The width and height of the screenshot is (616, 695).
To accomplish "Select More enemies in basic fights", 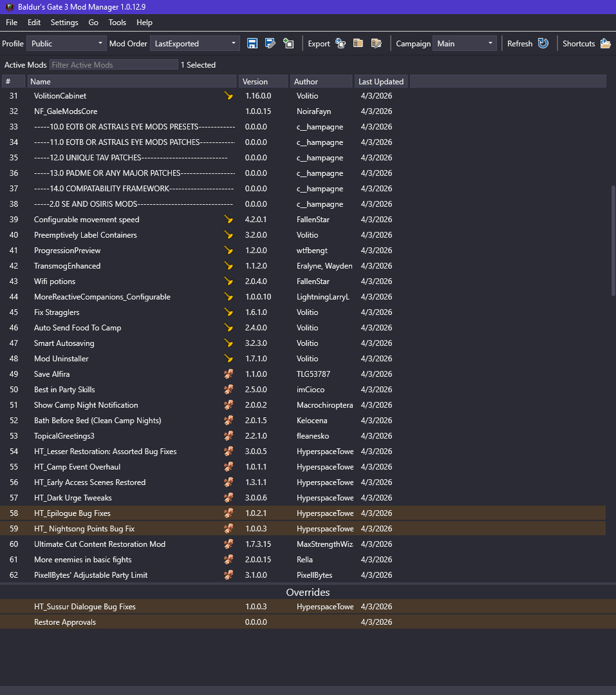I will (x=303, y=559).
